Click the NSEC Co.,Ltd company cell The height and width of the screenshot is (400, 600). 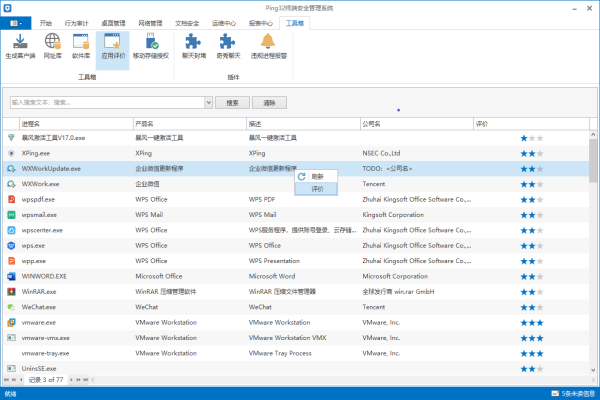(x=381, y=153)
